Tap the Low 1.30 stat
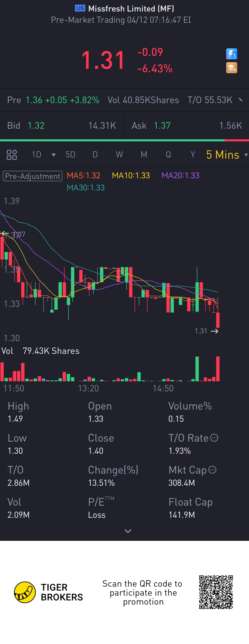Screen dimensions: 249x644 [x=17, y=444]
